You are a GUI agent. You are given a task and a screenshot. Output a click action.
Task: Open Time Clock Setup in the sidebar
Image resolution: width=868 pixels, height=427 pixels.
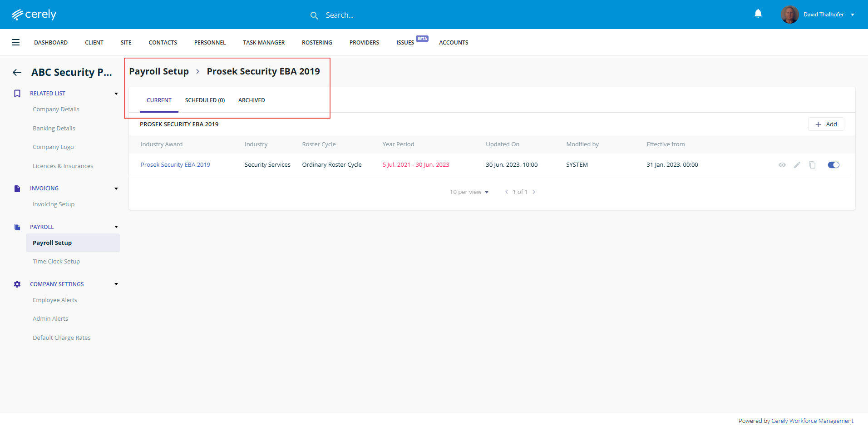(x=56, y=262)
